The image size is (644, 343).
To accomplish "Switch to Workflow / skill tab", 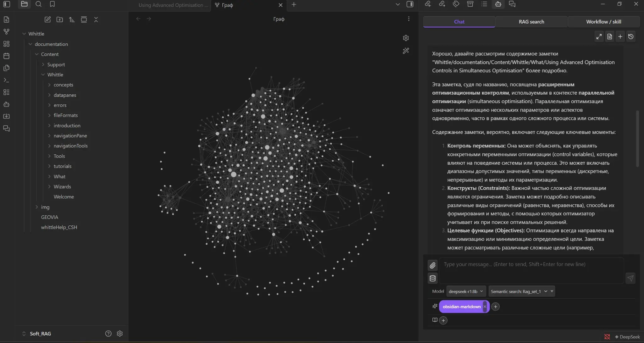I will tap(603, 22).
